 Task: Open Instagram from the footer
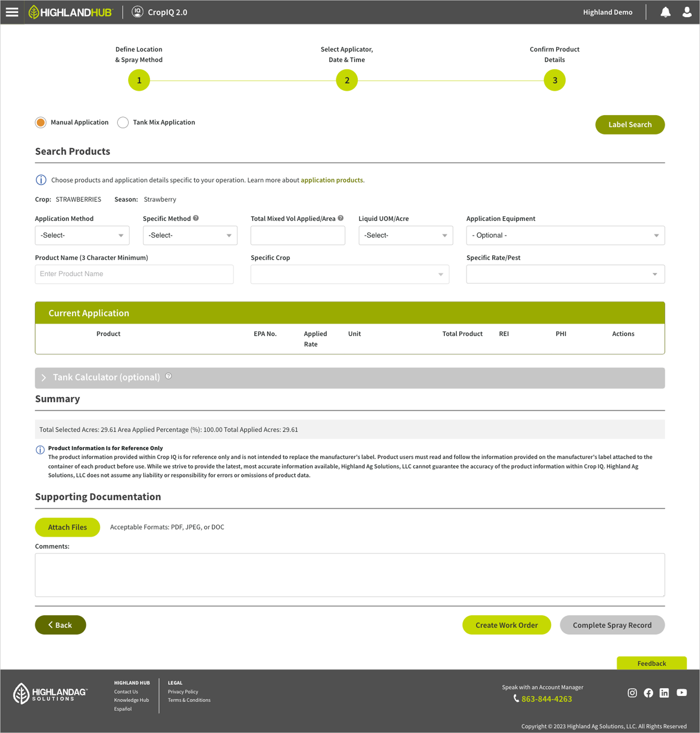632,693
